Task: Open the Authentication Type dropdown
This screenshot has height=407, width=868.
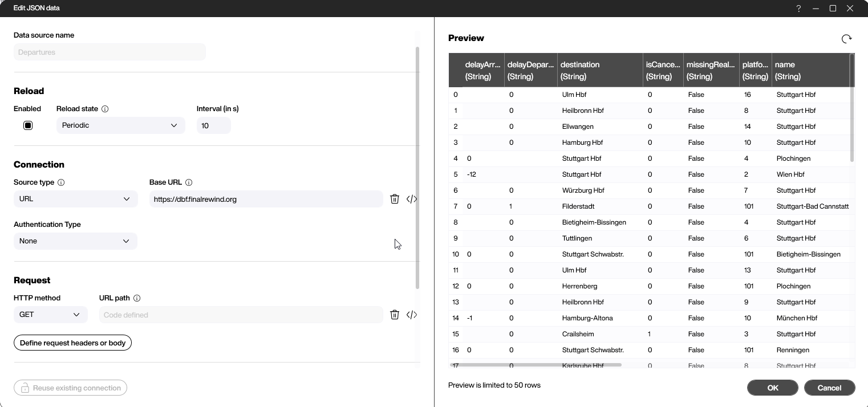Action: click(75, 241)
